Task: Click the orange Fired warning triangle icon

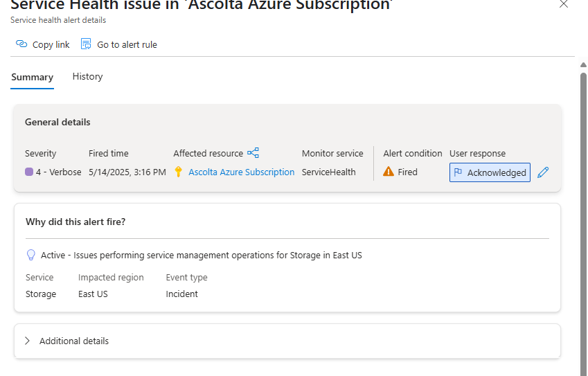Action: pyautogui.click(x=389, y=172)
